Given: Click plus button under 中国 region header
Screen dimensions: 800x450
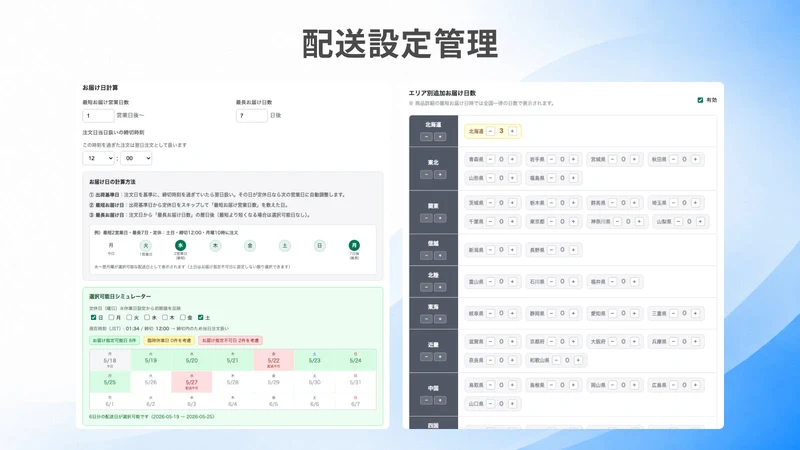Looking at the screenshot, I should coord(440,400).
